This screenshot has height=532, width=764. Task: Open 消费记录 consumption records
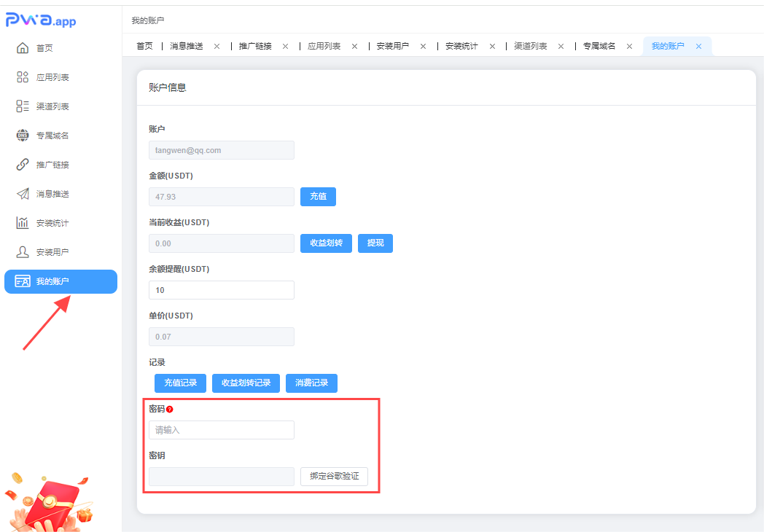[311, 383]
